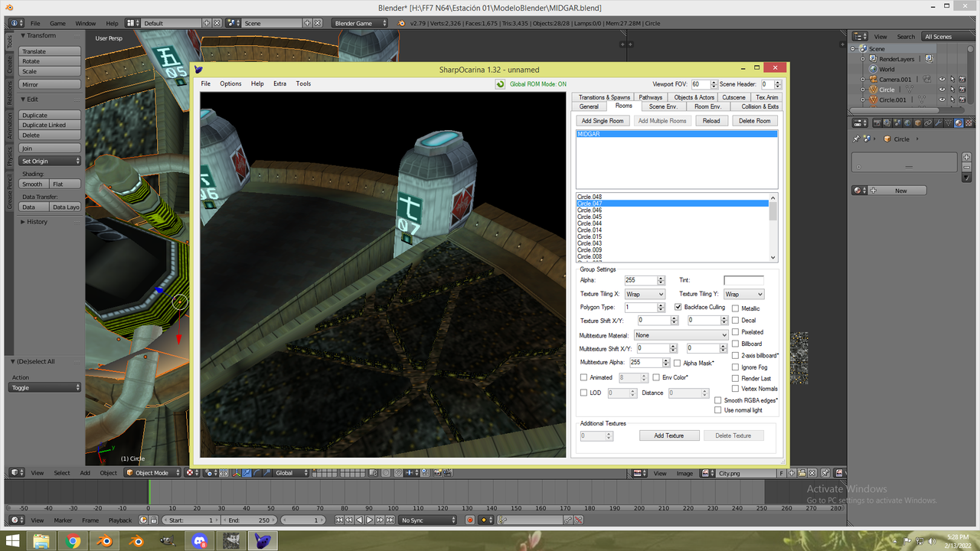Open Multitexture Material dropdown
980x551 pixels.
pyautogui.click(x=681, y=335)
